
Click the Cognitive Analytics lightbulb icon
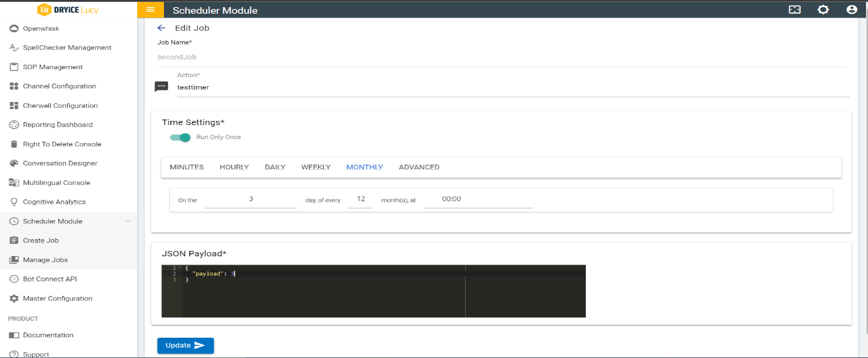(14, 202)
